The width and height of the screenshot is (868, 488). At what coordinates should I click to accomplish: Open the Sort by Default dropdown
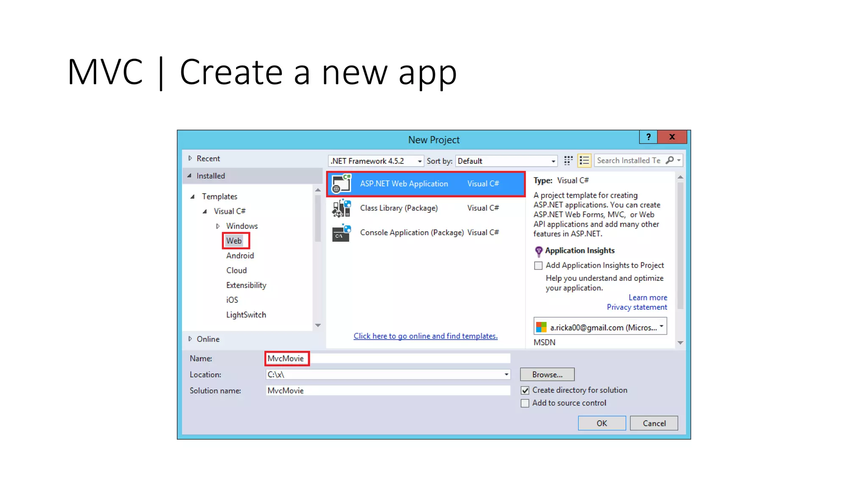(506, 161)
